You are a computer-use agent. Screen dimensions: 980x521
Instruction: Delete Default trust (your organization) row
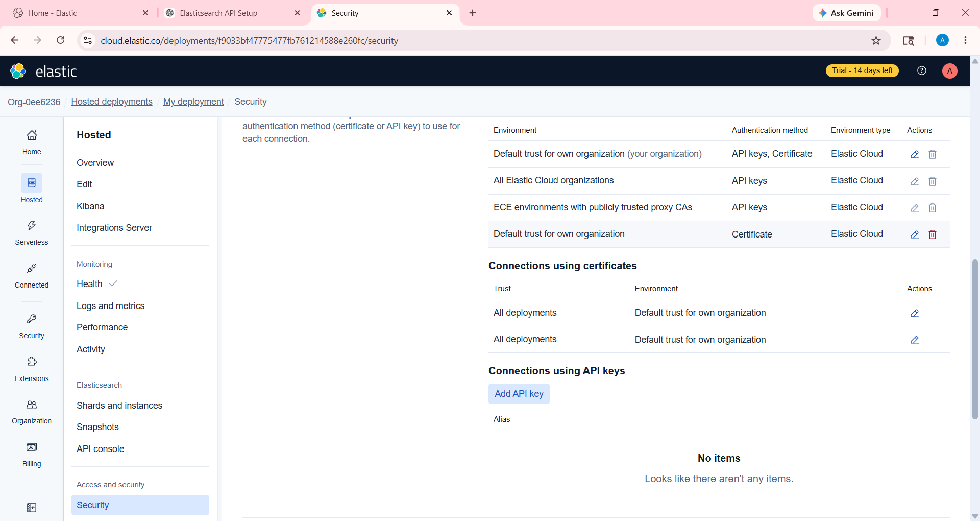click(x=933, y=154)
